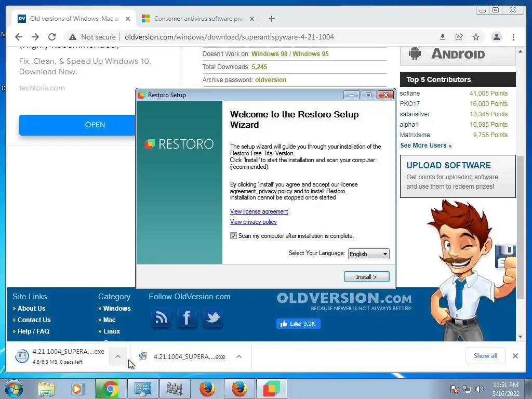This screenshot has width=532, height=399.
Task: Open UPLOAD SOFTWARE box
Action: pyautogui.click(x=458, y=177)
